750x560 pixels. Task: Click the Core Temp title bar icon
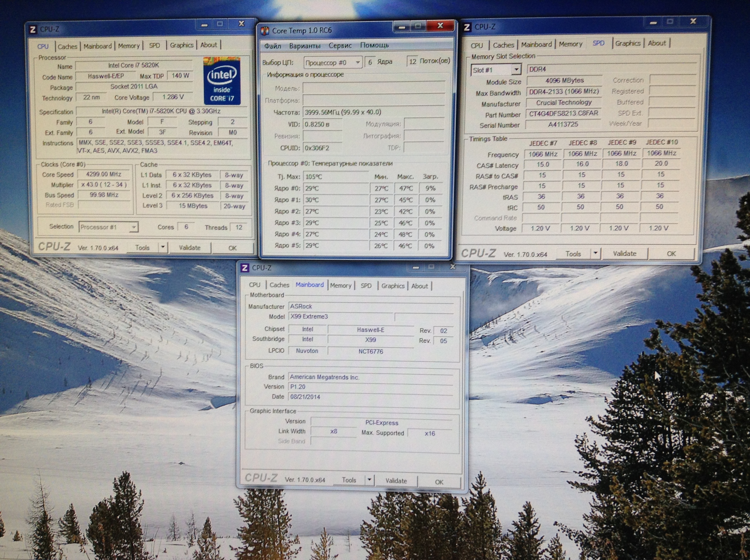[x=265, y=31]
